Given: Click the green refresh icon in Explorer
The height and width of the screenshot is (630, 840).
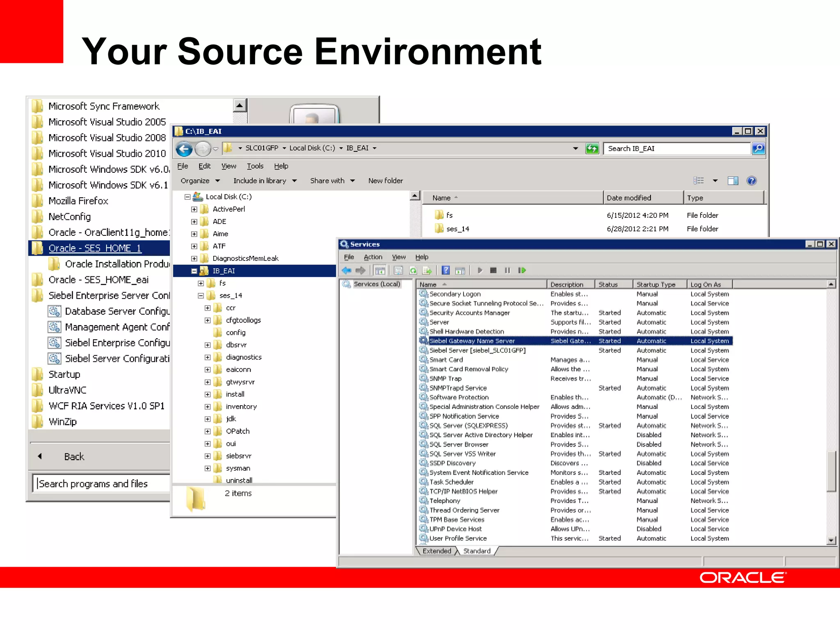Looking at the screenshot, I should [592, 148].
